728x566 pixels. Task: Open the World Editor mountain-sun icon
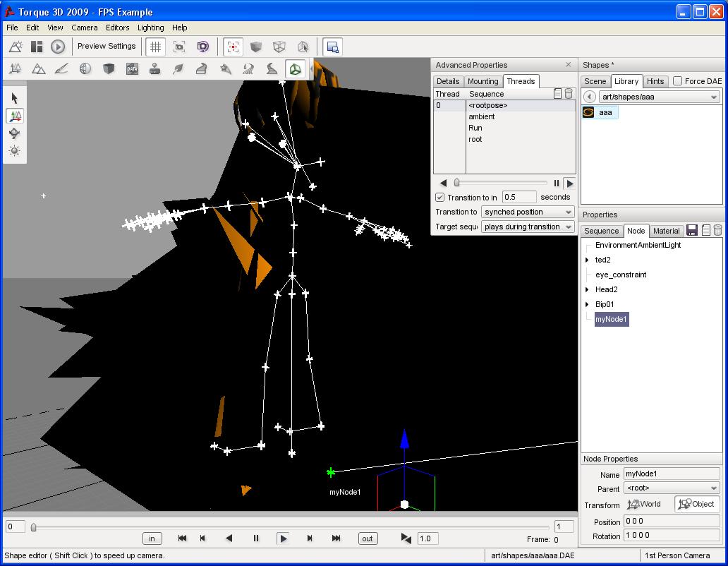pos(16,47)
